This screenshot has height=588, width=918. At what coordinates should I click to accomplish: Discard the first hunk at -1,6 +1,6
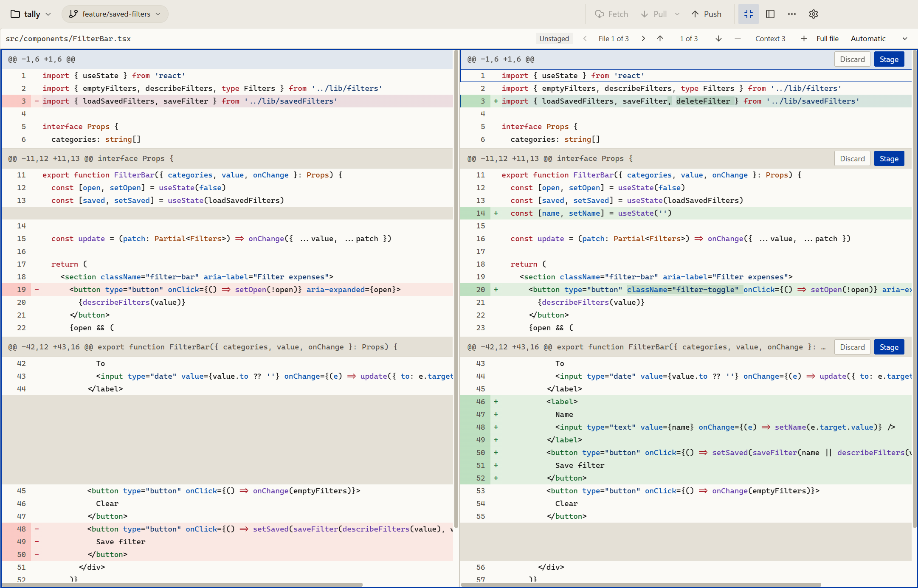tap(852, 59)
